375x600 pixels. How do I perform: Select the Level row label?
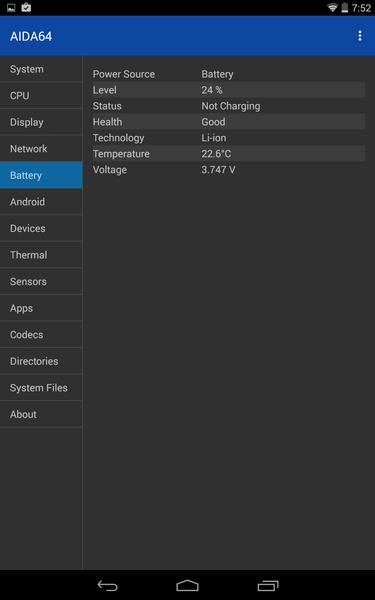104,90
